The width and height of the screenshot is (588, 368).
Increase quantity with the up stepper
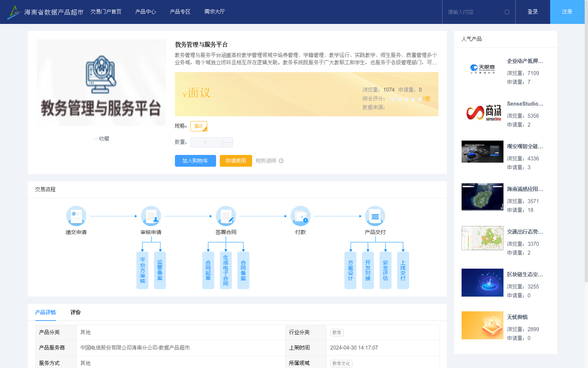227,140
